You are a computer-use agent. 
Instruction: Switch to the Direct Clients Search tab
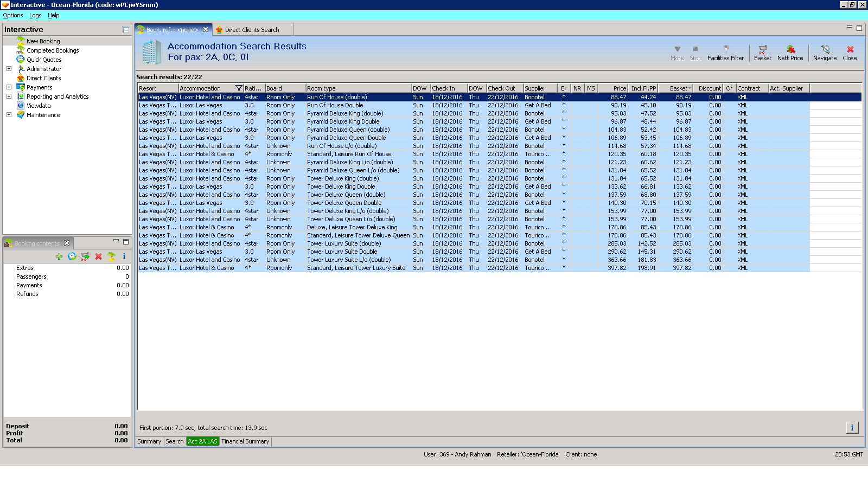pyautogui.click(x=252, y=30)
